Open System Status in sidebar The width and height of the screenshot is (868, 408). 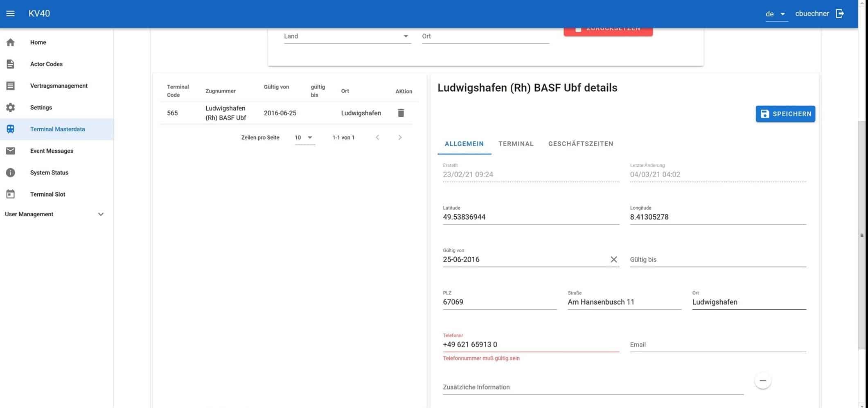click(x=49, y=172)
